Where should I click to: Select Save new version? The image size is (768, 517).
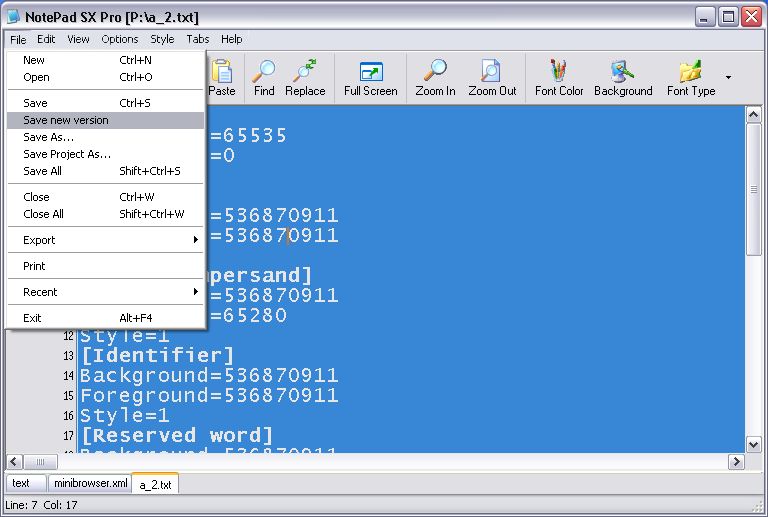click(105, 120)
